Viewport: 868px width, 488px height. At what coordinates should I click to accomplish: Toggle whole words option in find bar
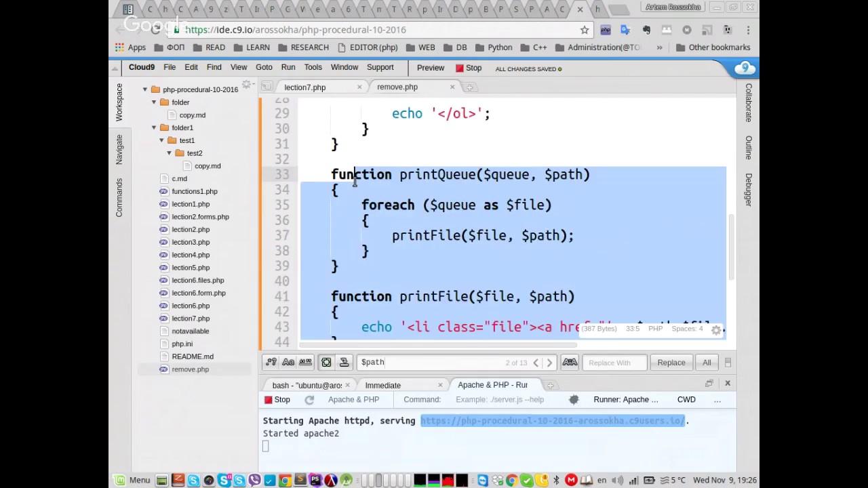[x=305, y=363]
